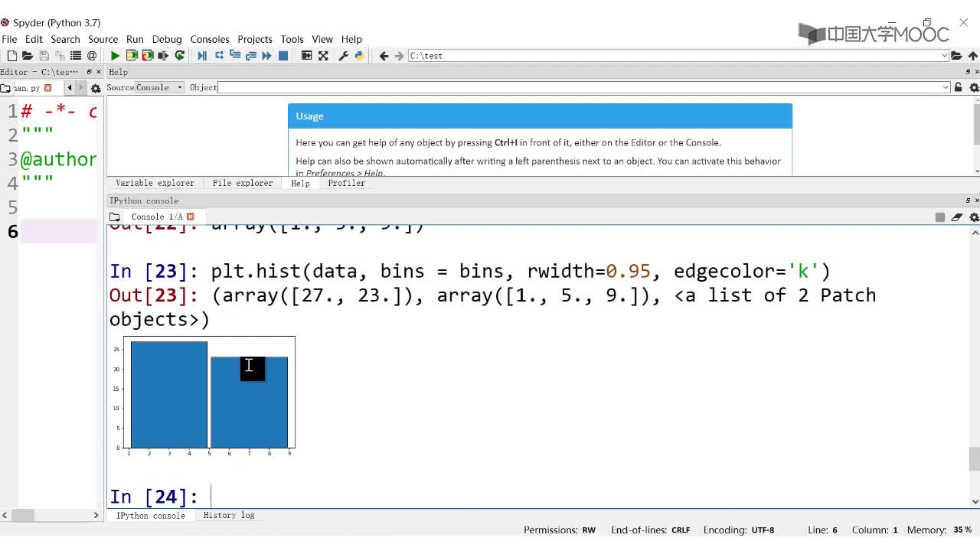
Task: Open the Source menu
Action: click(103, 39)
